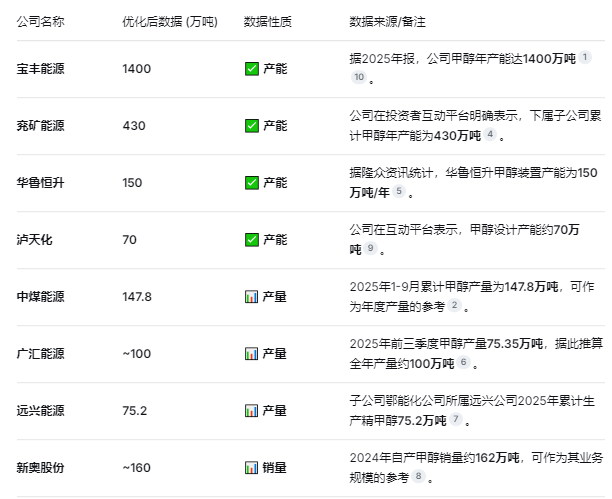Click bar chart icon in 新奥股份 row
This screenshot has height=499, width=612.
point(251,468)
